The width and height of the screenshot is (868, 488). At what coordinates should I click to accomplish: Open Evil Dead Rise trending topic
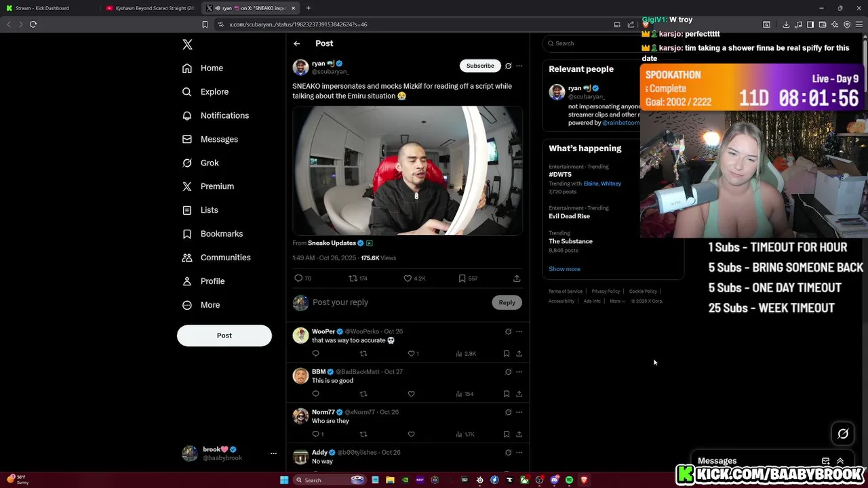569,216
